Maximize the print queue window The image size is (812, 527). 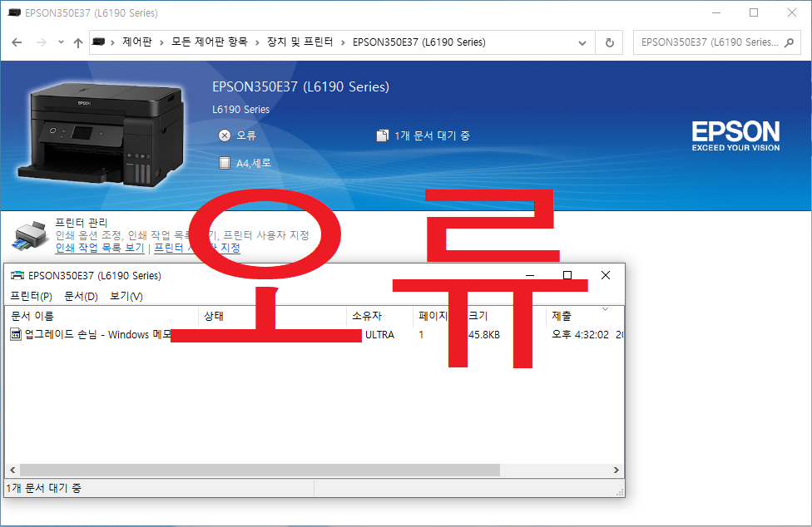(x=567, y=275)
